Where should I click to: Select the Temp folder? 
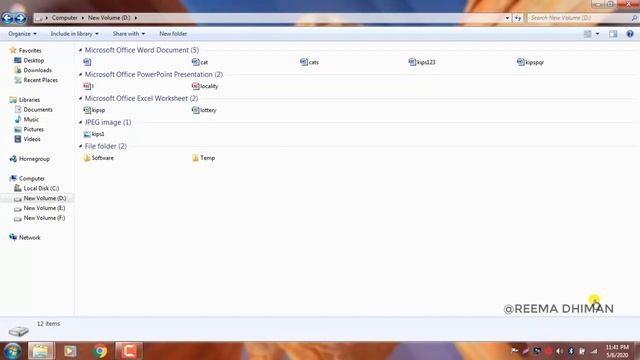[203, 158]
